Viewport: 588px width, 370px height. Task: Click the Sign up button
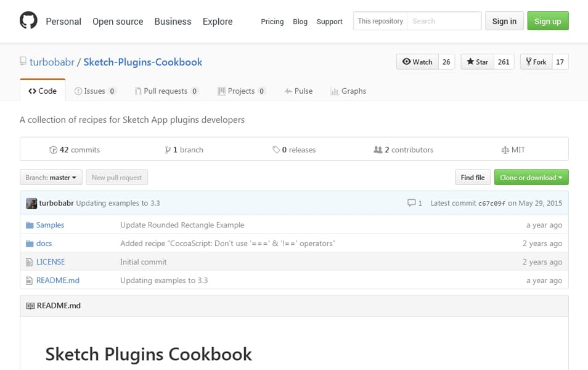pos(547,20)
